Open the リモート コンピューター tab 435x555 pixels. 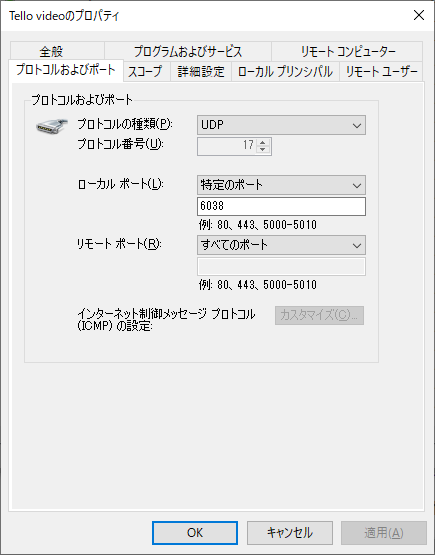pos(347,51)
